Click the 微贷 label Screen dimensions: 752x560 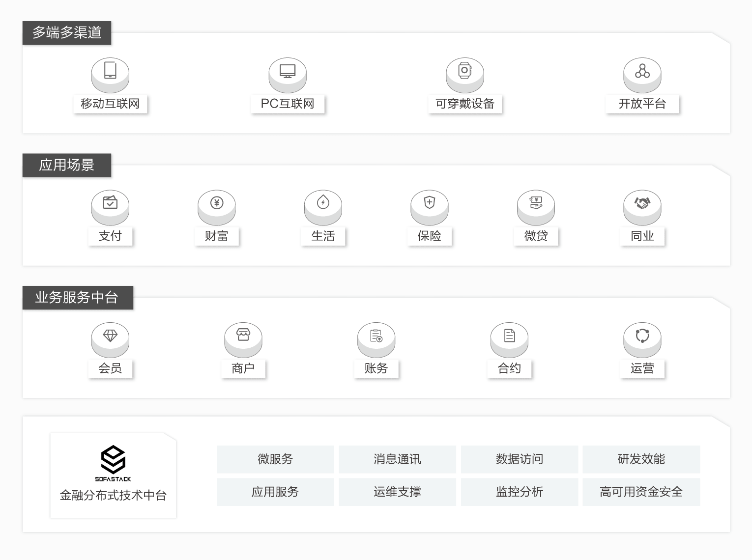tap(536, 236)
